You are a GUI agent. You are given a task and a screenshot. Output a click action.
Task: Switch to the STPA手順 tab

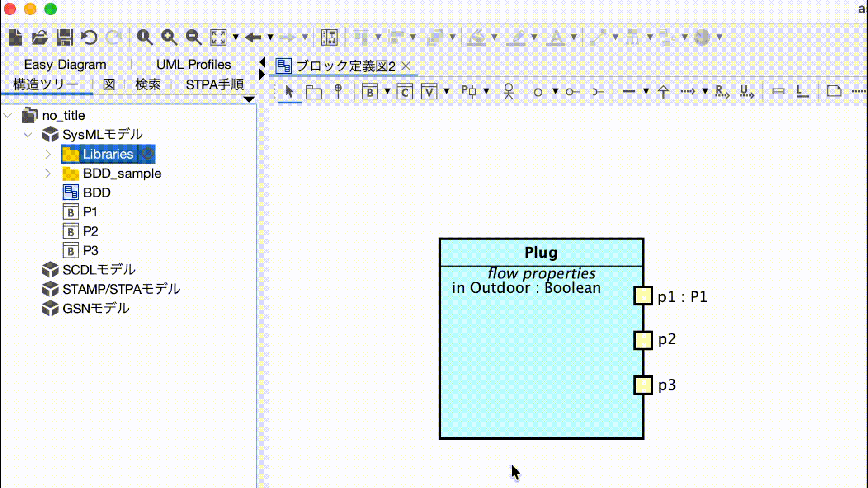214,84
